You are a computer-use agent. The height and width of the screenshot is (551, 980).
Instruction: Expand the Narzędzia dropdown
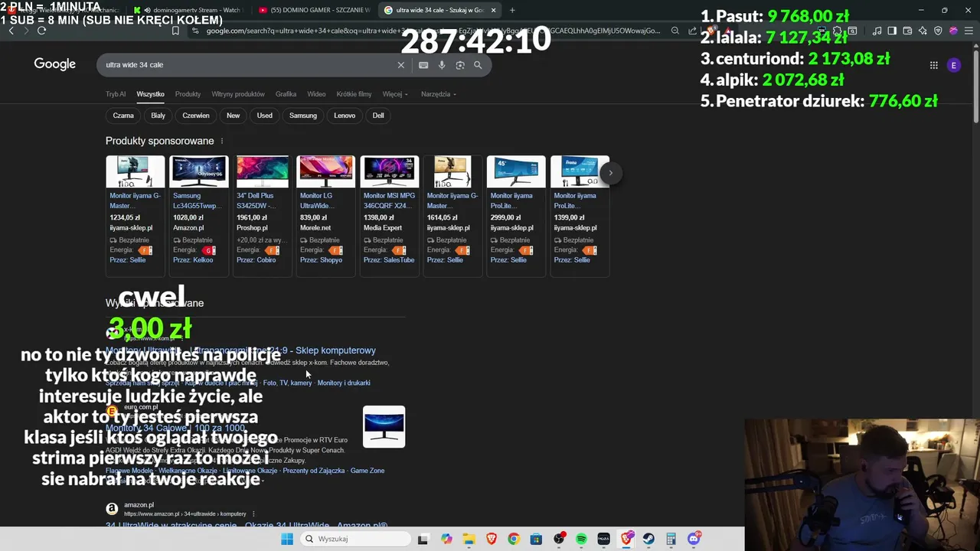438,94
